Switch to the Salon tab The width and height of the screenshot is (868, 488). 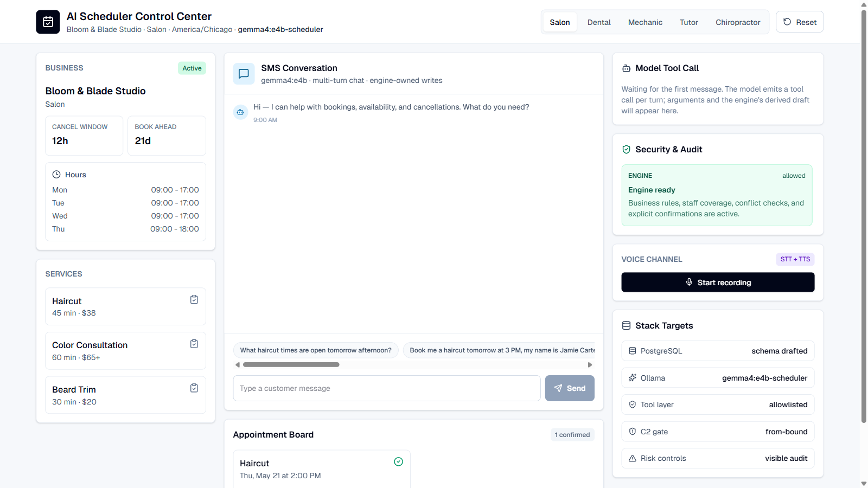point(559,22)
